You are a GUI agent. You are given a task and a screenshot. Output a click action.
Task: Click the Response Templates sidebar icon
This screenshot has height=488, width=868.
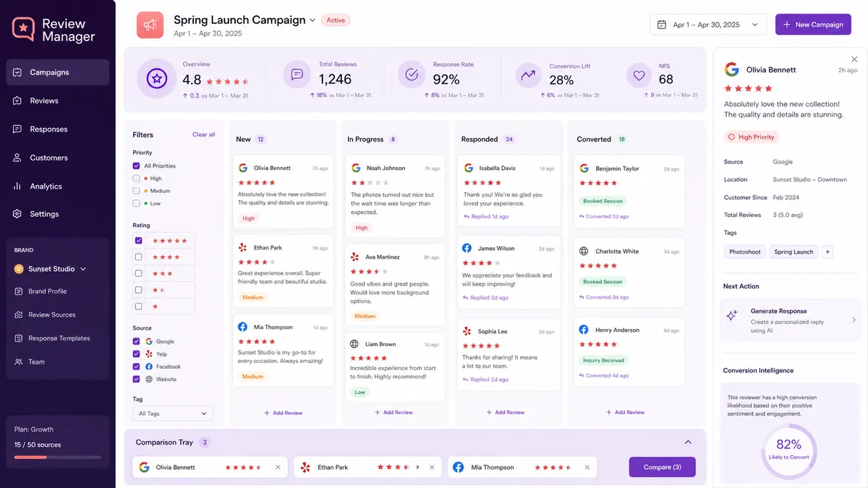18,338
